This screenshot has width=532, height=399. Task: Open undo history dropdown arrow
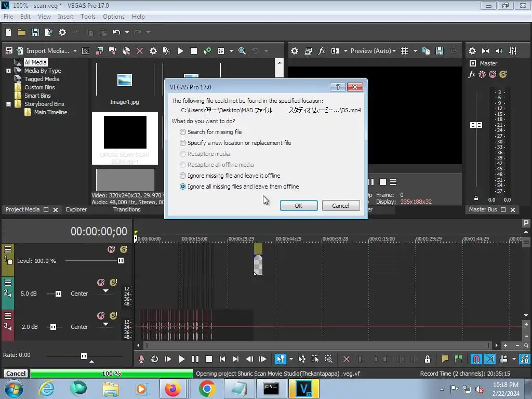(127, 32)
